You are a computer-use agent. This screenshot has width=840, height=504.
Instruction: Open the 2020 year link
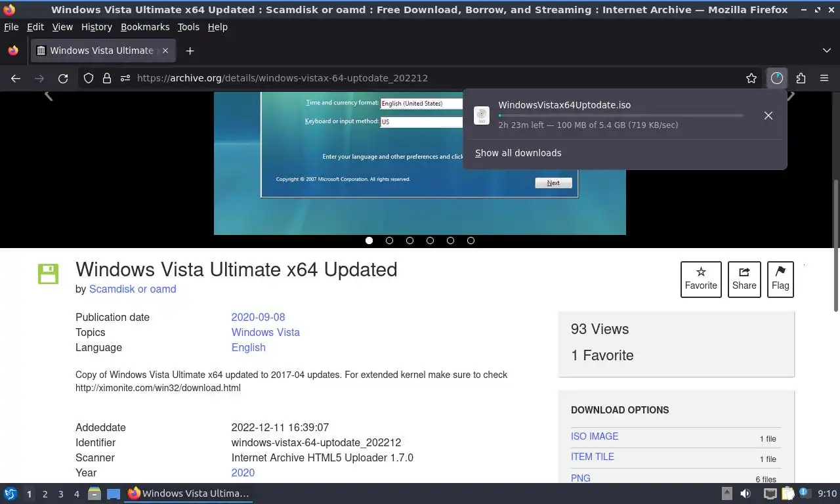pyautogui.click(x=243, y=472)
